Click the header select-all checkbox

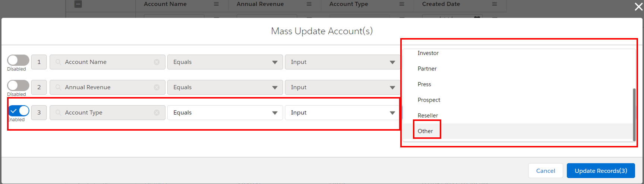(x=78, y=4)
